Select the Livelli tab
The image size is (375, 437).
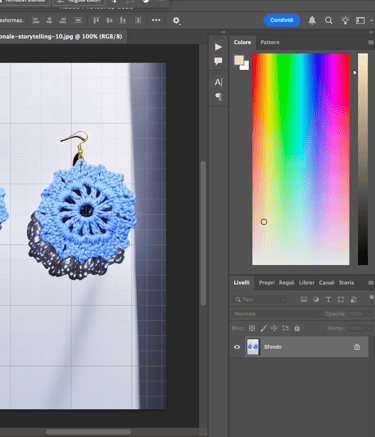pos(242,283)
